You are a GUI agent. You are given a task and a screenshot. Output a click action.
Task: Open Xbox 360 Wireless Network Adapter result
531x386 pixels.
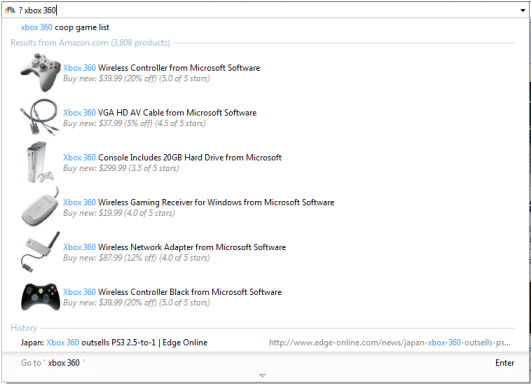(x=174, y=247)
